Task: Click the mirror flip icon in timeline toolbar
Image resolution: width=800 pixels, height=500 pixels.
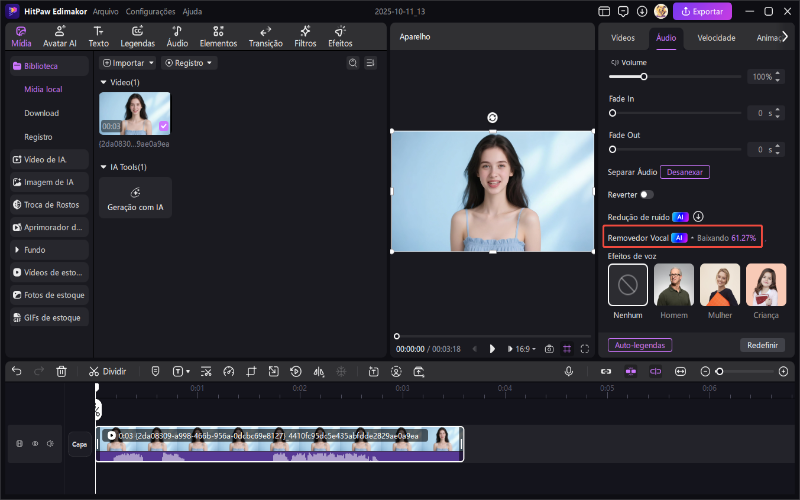Action: point(319,371)
